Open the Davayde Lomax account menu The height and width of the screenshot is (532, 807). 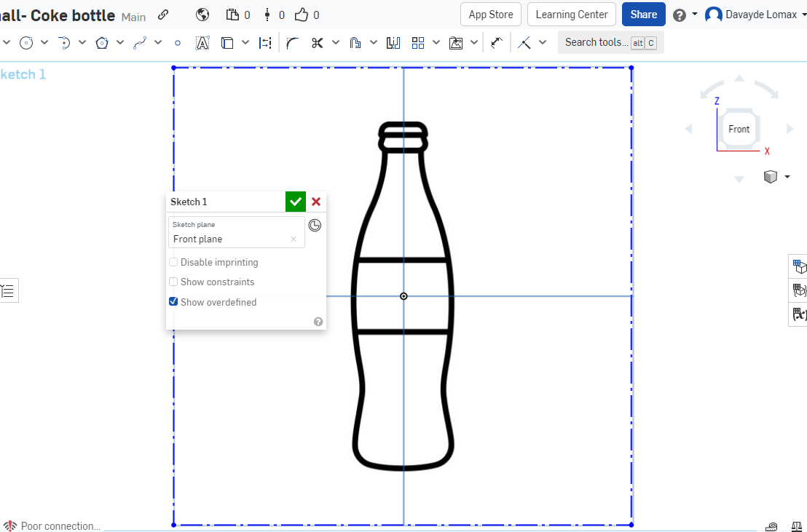tap(755, 15)
